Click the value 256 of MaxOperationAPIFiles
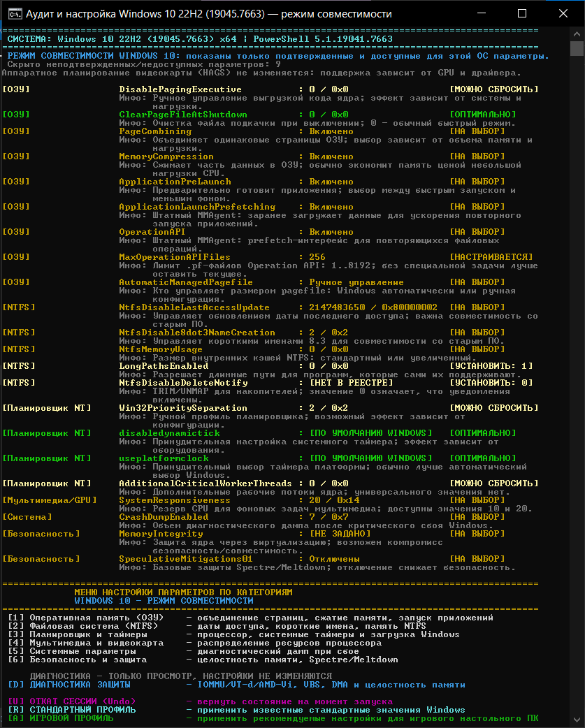This screenshot has width=585, height=728. (317, 256)
